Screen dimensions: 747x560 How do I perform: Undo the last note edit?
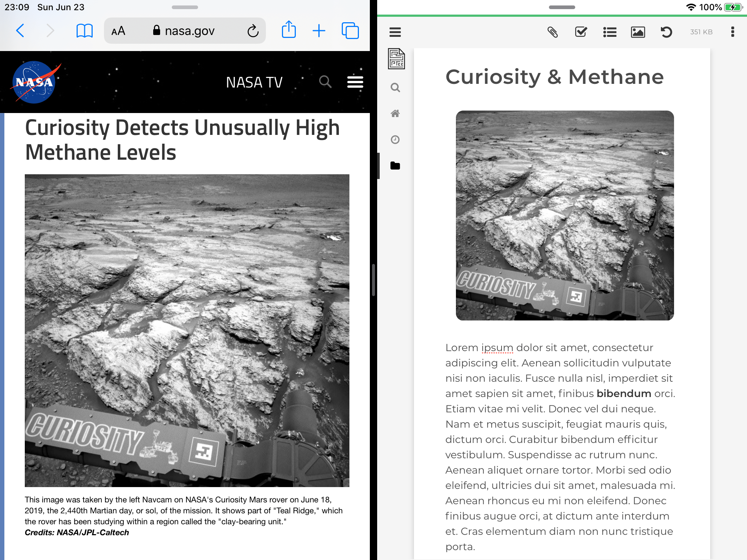[x=666, y=32]
